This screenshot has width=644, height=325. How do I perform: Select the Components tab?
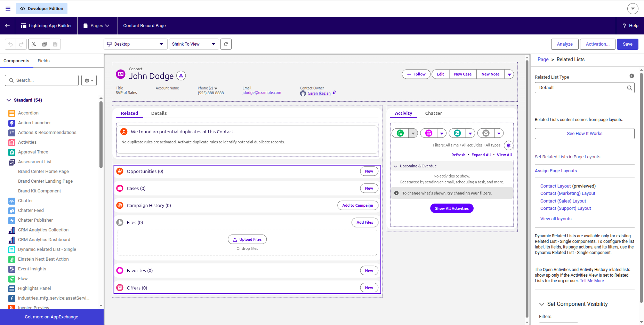click(x=16, y=61)
